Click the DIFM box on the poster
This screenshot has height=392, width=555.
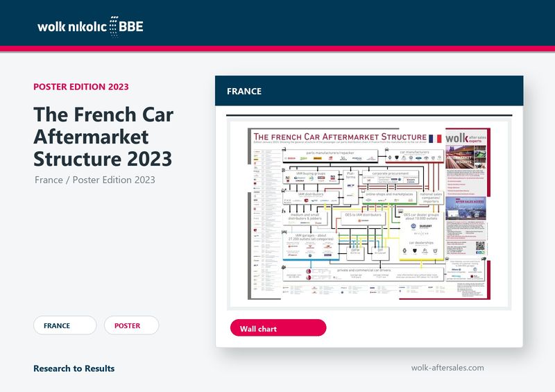[x=355, y=253]
